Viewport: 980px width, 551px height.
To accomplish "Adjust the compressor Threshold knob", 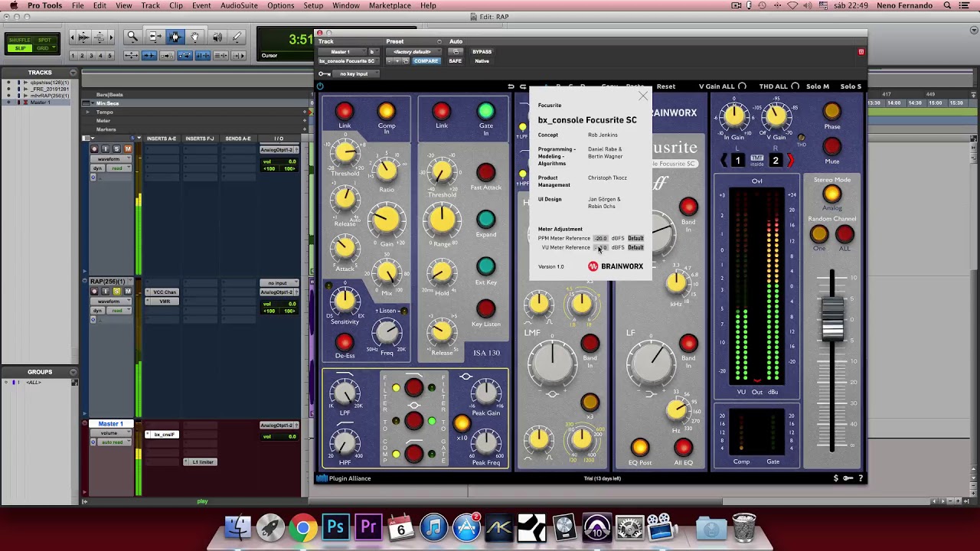I will pyautogui.click(x=345, y=154).
